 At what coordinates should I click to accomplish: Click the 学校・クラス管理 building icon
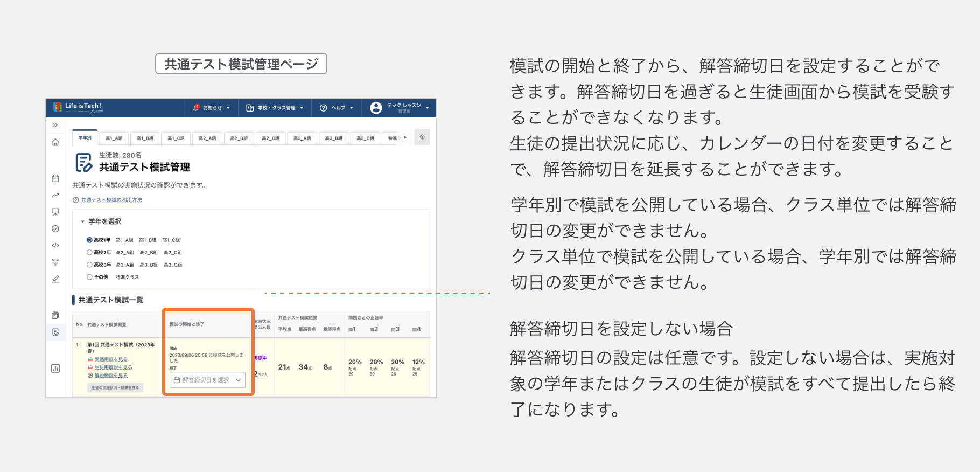click(250, 108)
